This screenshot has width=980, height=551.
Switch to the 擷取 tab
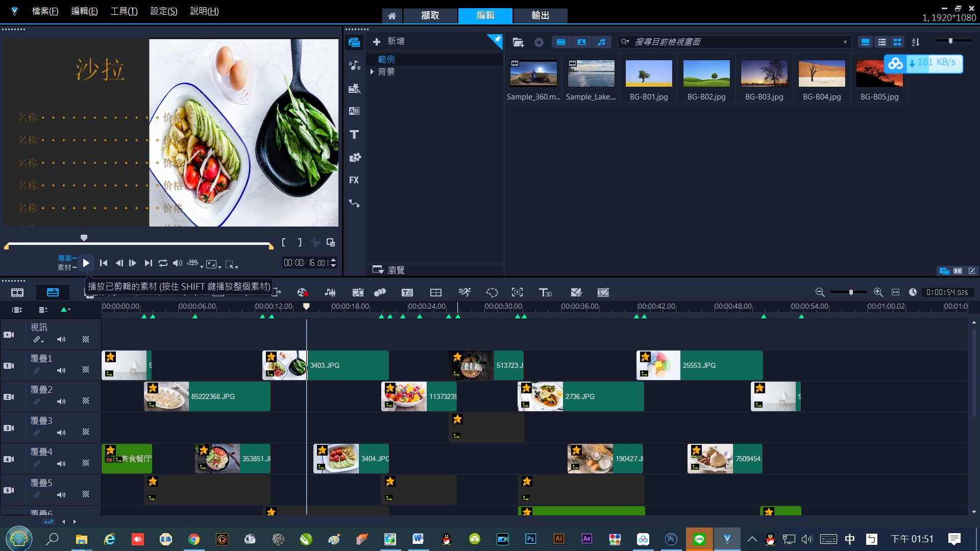click(430, 16)
